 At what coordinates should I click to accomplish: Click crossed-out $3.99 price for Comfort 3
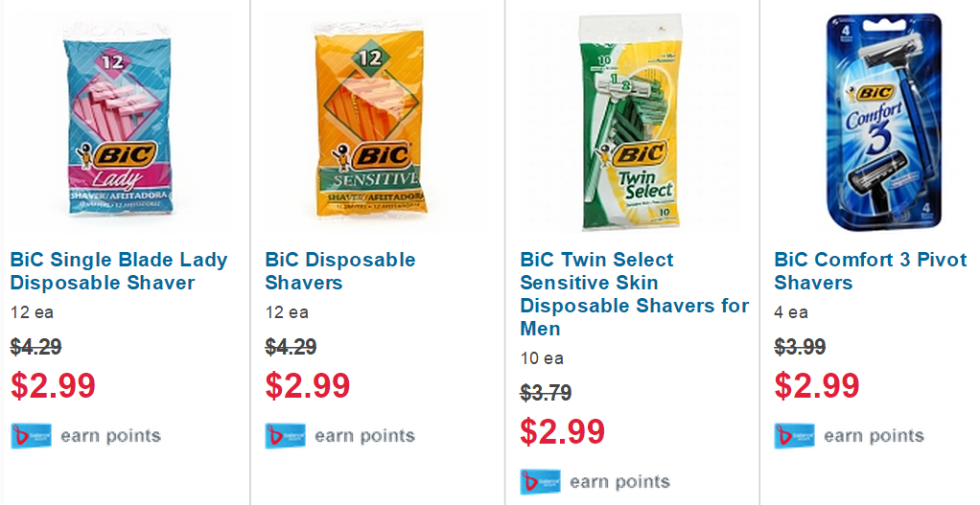(x=800, y=347)
